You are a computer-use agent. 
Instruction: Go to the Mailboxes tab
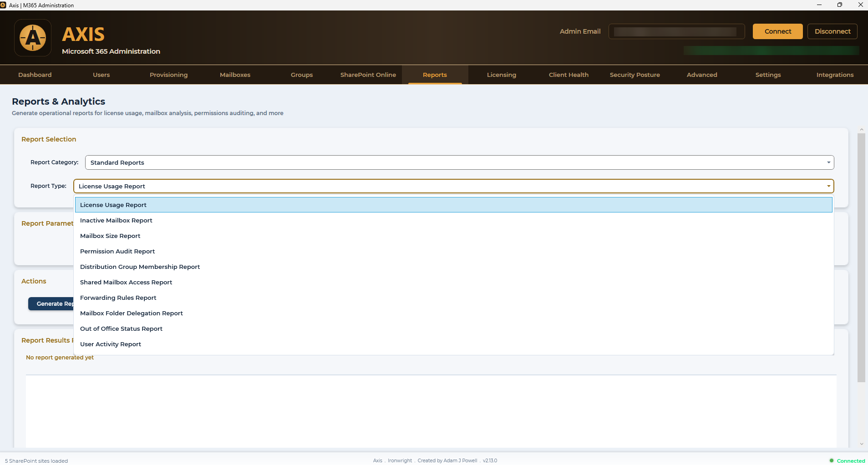(235, 75)
